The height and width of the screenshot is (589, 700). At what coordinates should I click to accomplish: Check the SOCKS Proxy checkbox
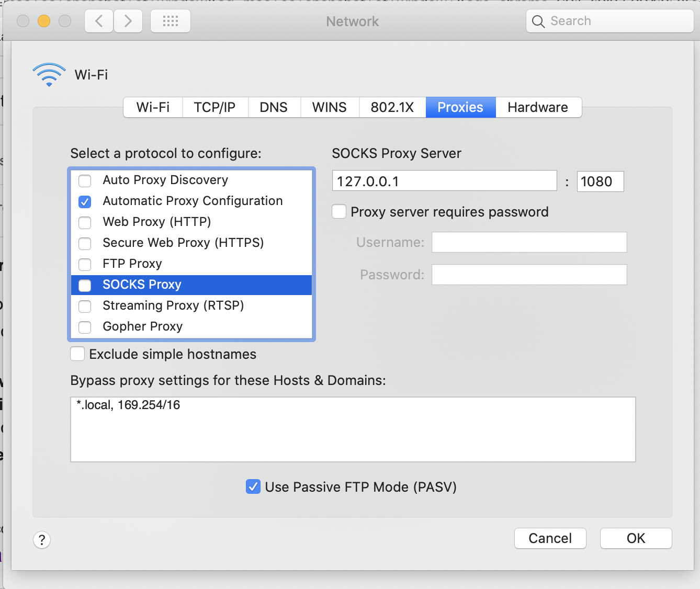84,285
